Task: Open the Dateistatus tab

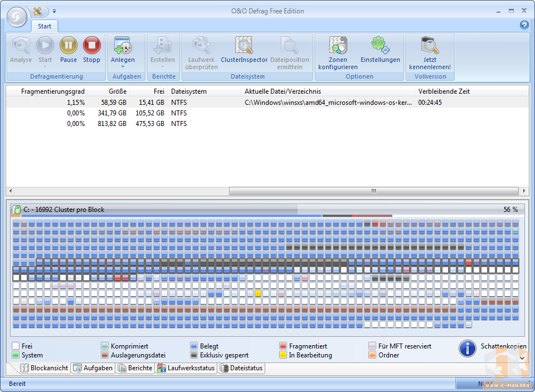Action: [x=241, y=368]
